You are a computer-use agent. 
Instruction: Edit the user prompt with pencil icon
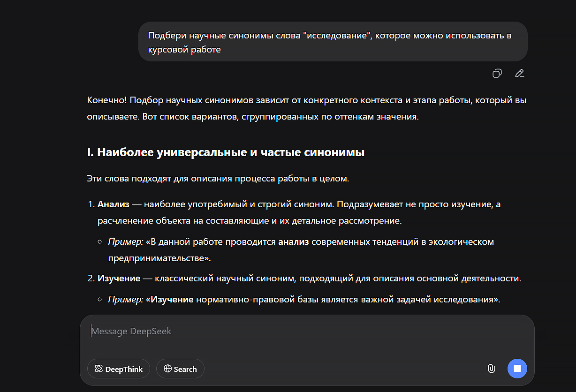tap(519, 73)
